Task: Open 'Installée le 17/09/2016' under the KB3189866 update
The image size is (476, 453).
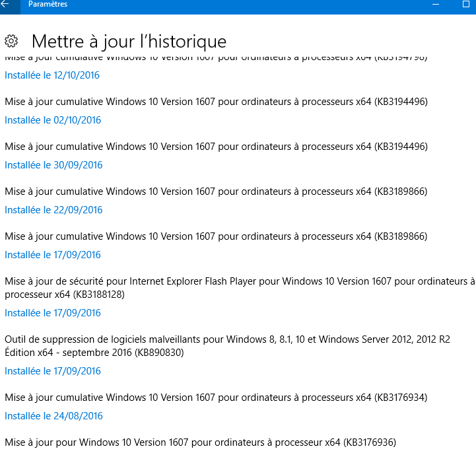Action: pyautogui.click(x=53, y=255)
